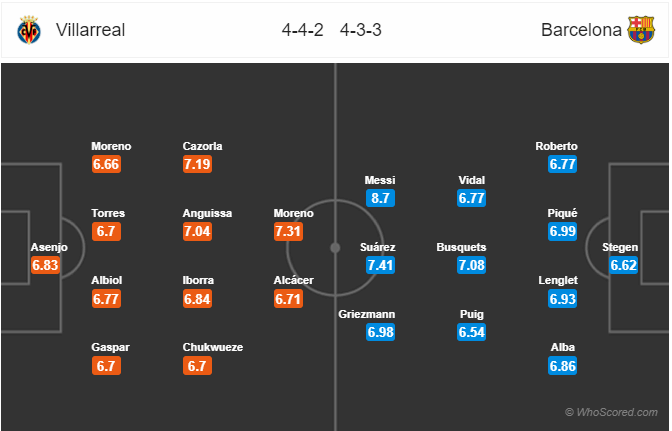Select Cazorla's 7.19 rating badge
The width and height of the screenshot is (672, 431).
tap(197, 164)
